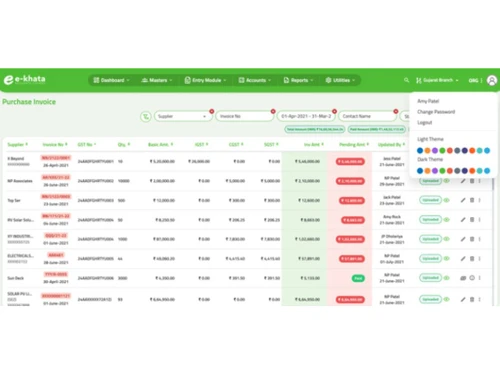The height and width of the screenshot is (375, 500).
Task: Edit the Amy Rock updated invoice row
Action: pos(463,220)
